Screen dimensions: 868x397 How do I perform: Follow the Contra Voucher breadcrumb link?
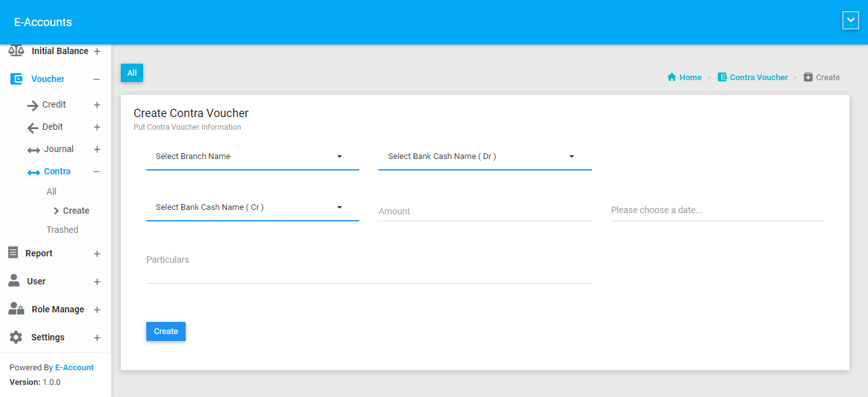point(758,78)
